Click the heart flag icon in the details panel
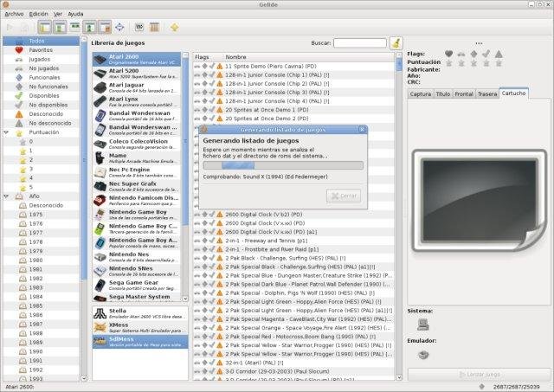Screen dimensions: 554x392 point(448,54)
